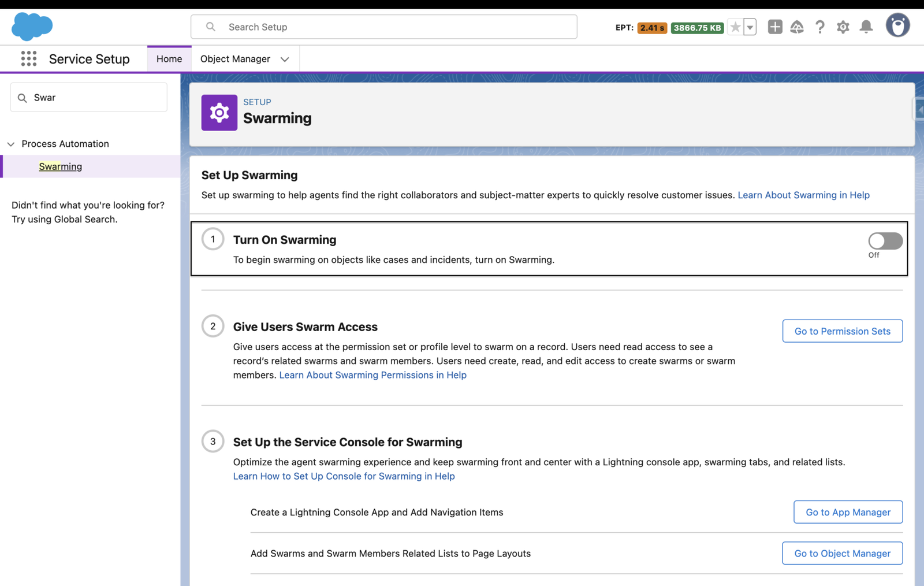Click the EPT 2.41s indicator
This screenshot has height=586, width=924.
tap(651, 27)
